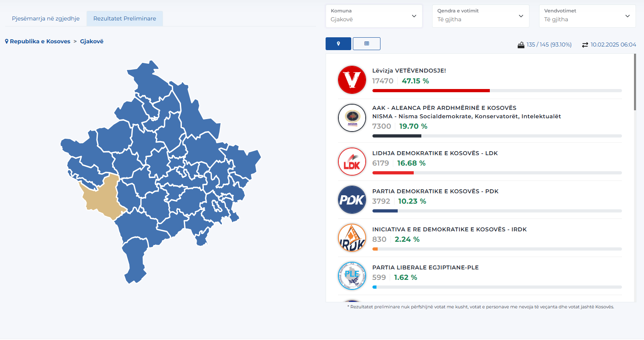Screen dimensions: 644x340
Task: Open the Komuna dropdown showing Gjakovë
Action: [374, 16]
